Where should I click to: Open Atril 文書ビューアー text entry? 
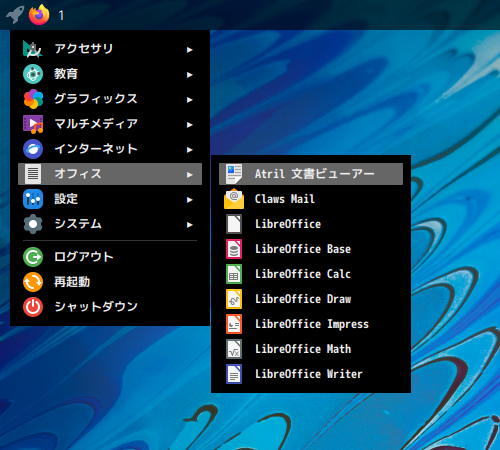[x=315, y=174]
